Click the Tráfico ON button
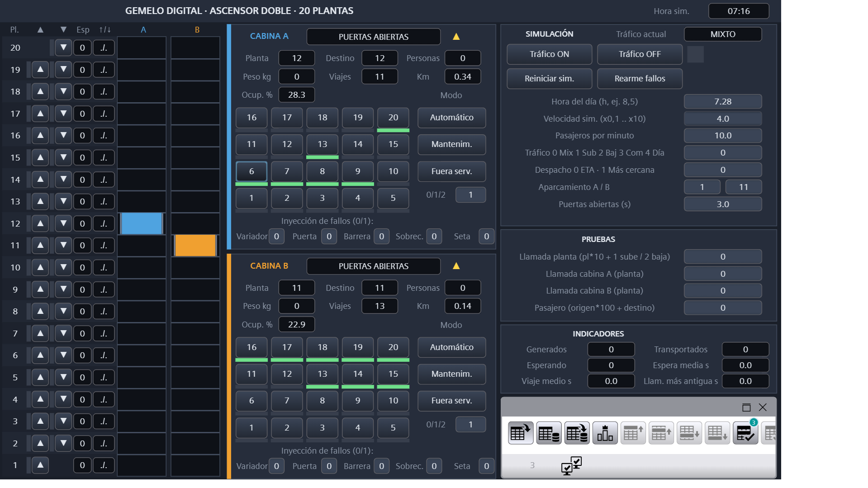This screenshot has width=868, height=488. 549,54
